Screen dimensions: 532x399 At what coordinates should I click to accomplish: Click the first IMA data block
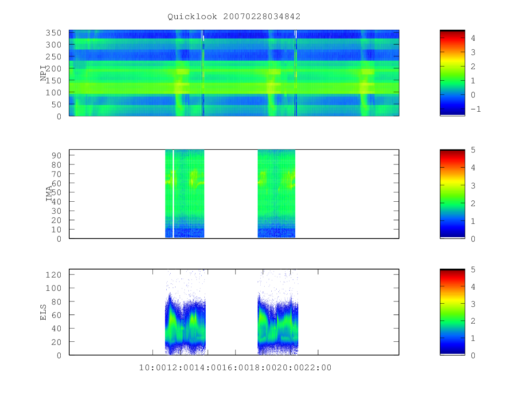tap(184, 194)
